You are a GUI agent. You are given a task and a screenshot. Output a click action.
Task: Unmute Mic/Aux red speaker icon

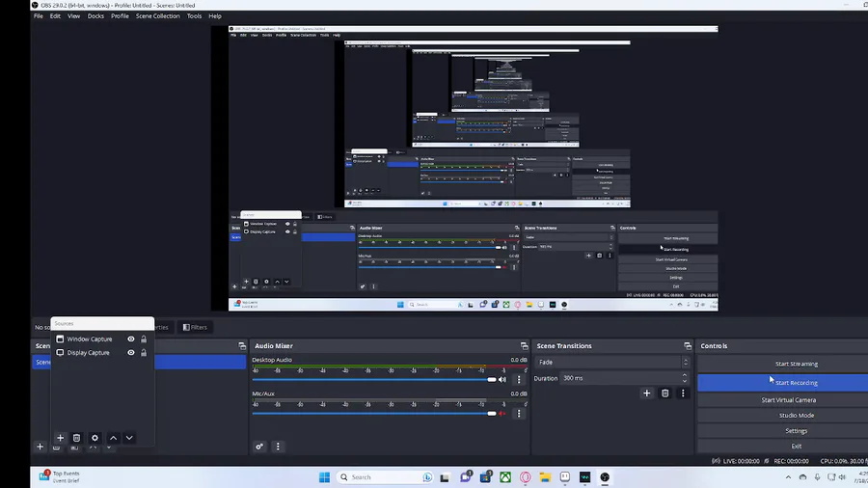coord(502,414)
